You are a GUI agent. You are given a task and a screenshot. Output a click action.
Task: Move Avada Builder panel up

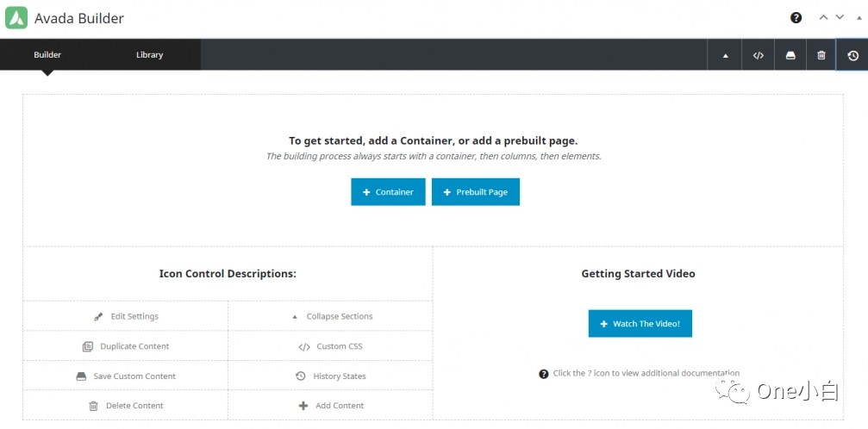tap(823, 18)
